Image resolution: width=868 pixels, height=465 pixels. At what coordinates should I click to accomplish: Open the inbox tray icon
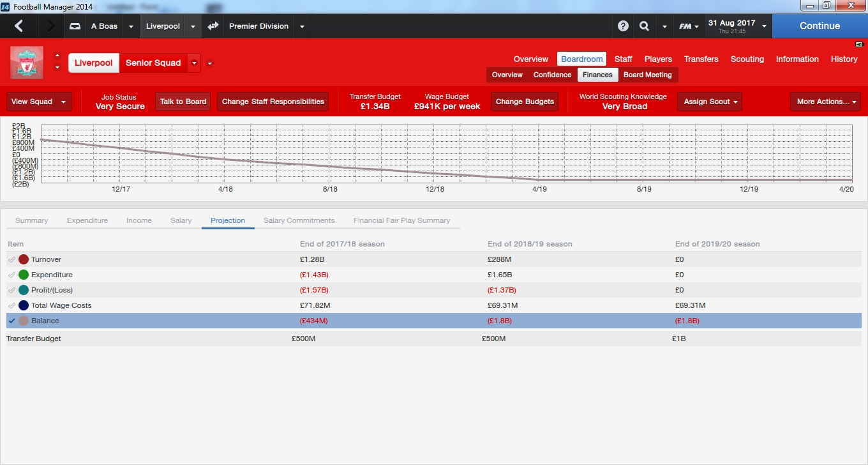(75, 26)
